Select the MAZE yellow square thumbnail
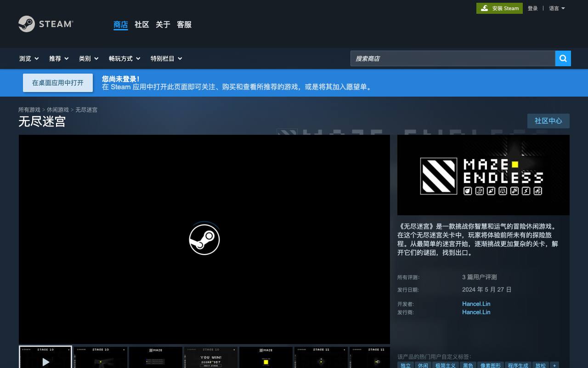Image resolution: width=588 pixels, height=368 pixels. (266, 357)
